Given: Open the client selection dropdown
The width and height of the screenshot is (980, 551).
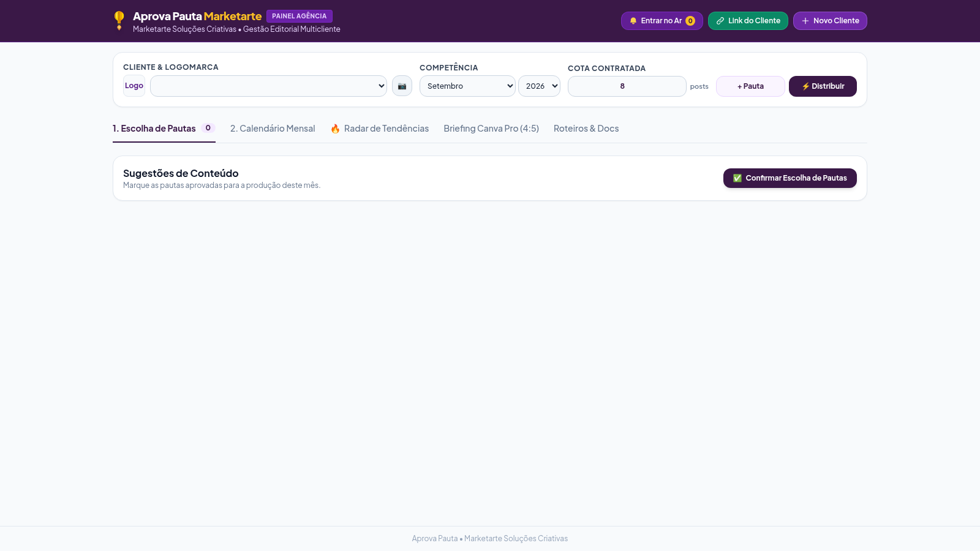Looking at the screenshot, I should tap(268, 86).
